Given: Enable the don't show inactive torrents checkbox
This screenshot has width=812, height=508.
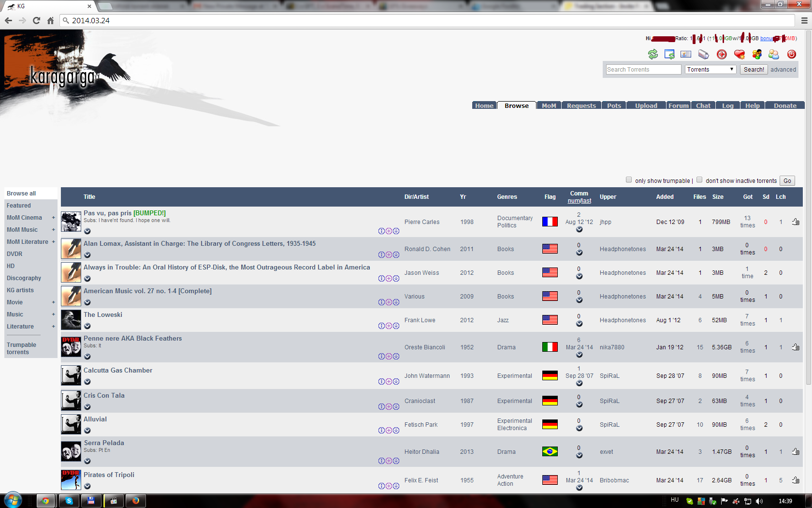Looking at the screenshot, I should point(699,179).
